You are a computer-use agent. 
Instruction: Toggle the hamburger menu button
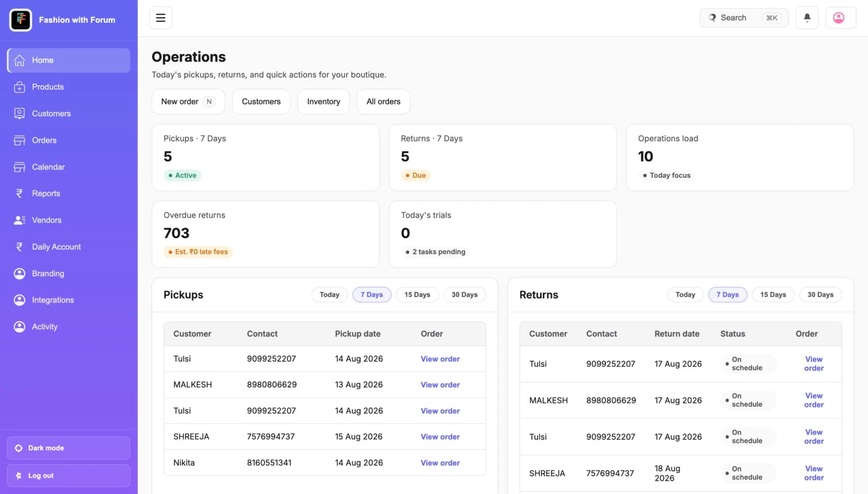click(161, 18)
